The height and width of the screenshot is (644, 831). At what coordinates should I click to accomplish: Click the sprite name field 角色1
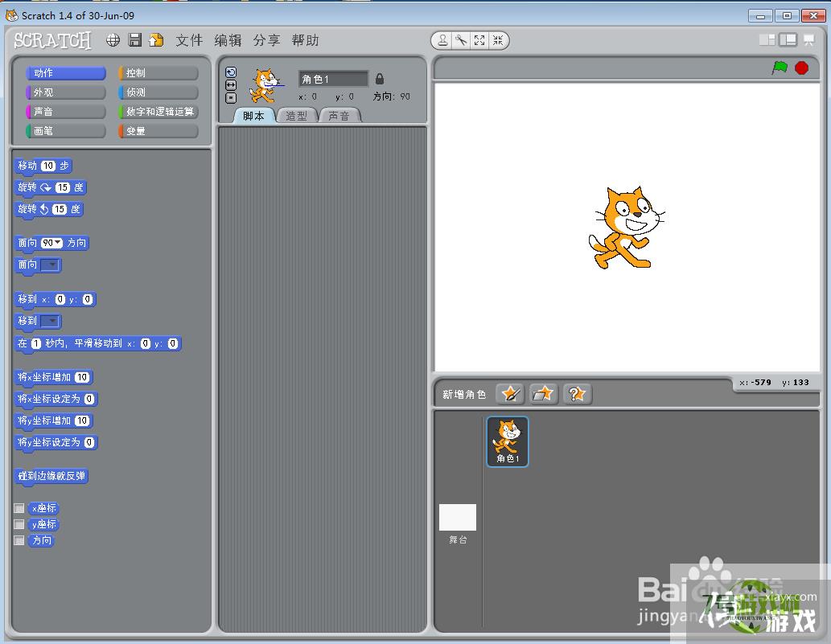pyautogui.click(x=333, y=79)
